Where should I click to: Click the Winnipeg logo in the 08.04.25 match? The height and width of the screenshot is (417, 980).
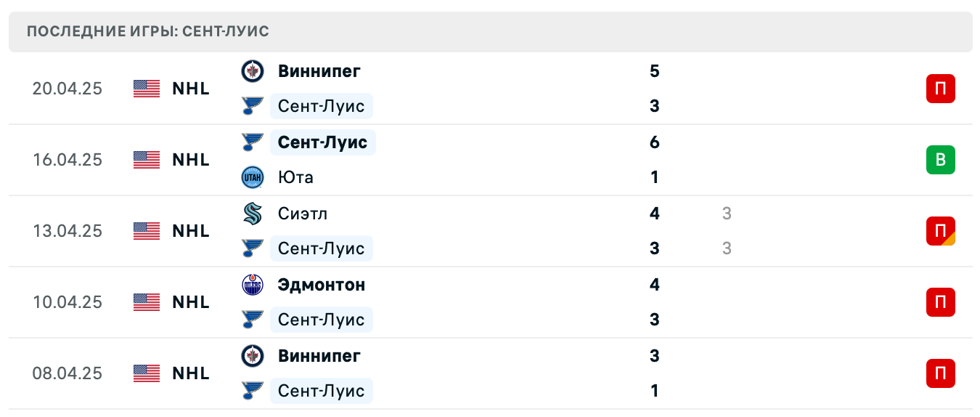[252, 356]
